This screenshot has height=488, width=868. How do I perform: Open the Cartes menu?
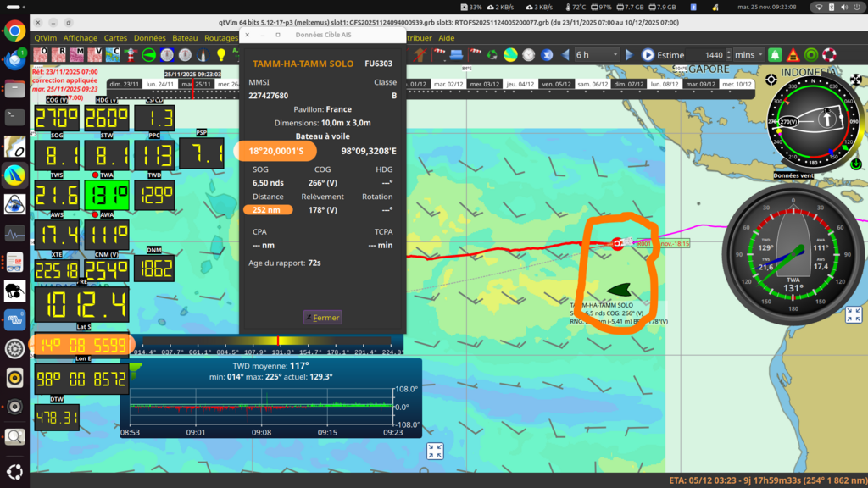[115, 38]
